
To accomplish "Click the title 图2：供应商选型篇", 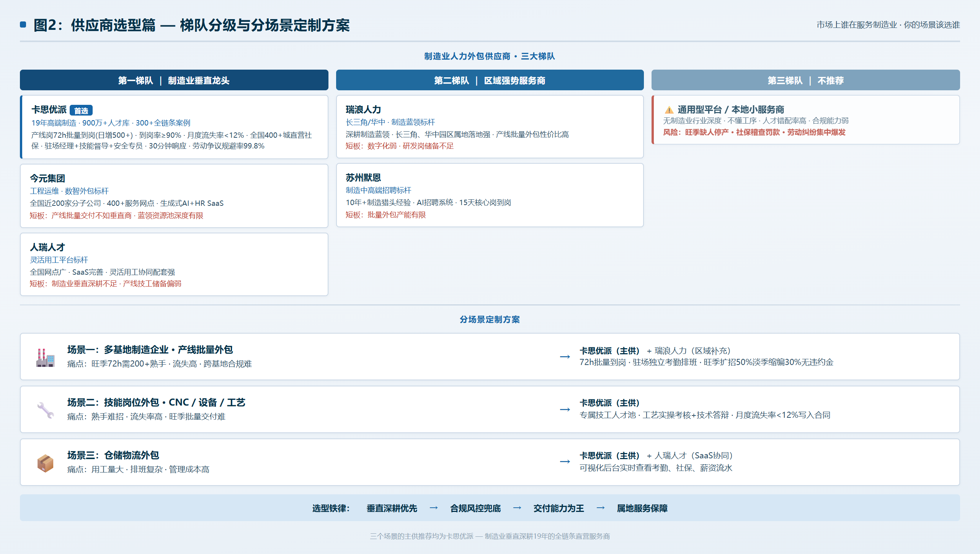I will [x=95, y=25].
